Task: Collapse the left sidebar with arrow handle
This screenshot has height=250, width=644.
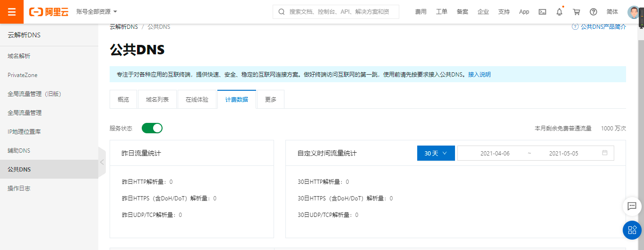Action: coord(102,162)
